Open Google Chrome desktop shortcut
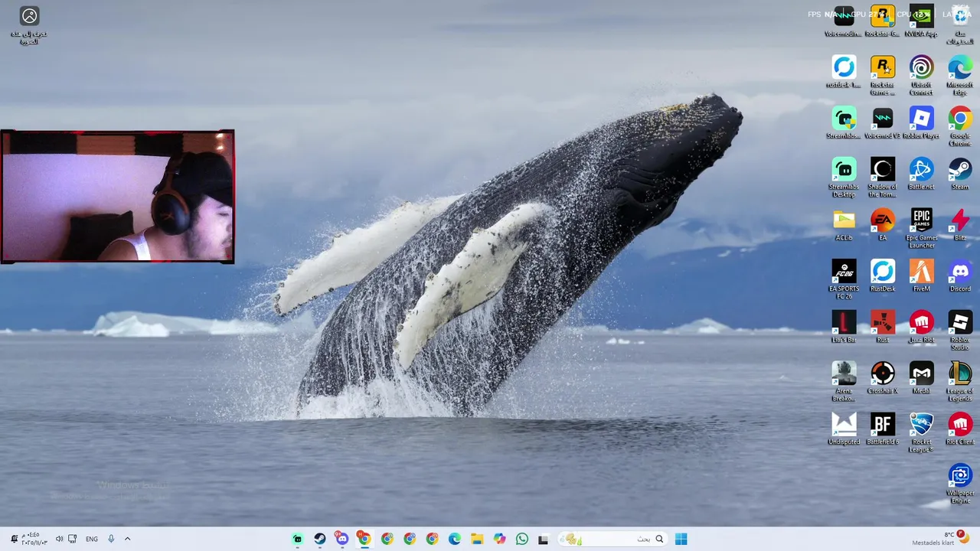Viewport: 980px width, 551px height. click(x=960, y=127)
